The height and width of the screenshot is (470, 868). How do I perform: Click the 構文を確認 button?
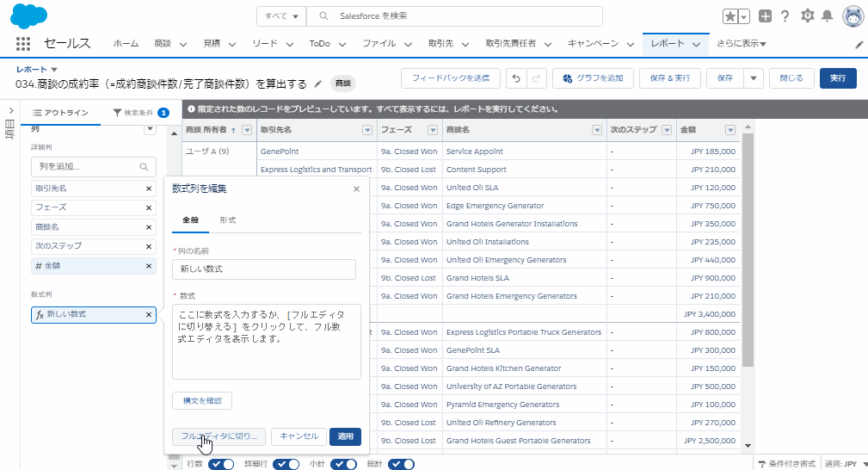[x=202, y=401]
